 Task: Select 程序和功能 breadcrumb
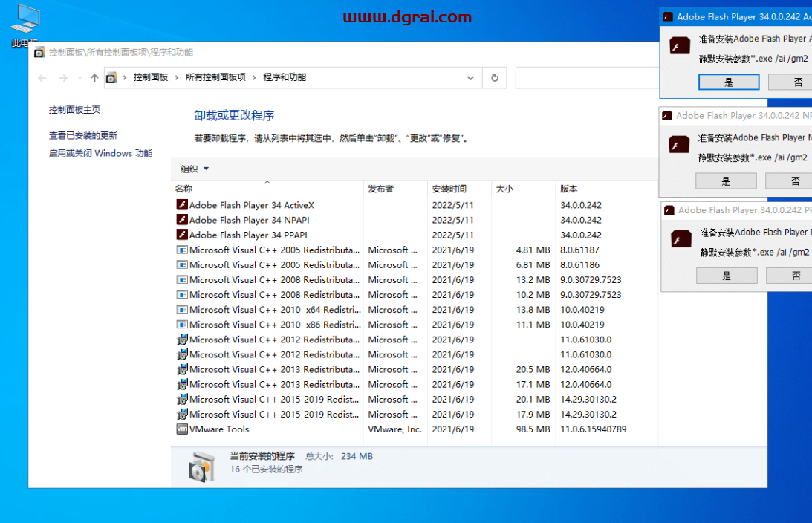click(285, 77)
